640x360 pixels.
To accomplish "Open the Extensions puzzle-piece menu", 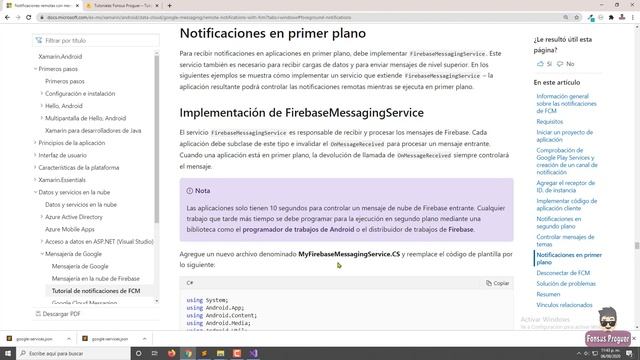I will (x=611, y=17).
